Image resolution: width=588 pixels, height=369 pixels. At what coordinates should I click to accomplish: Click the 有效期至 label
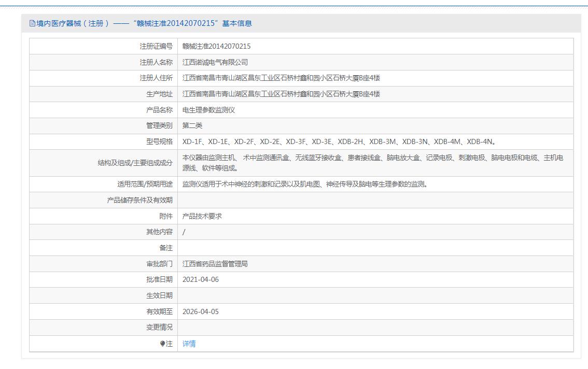click(159, 311)
